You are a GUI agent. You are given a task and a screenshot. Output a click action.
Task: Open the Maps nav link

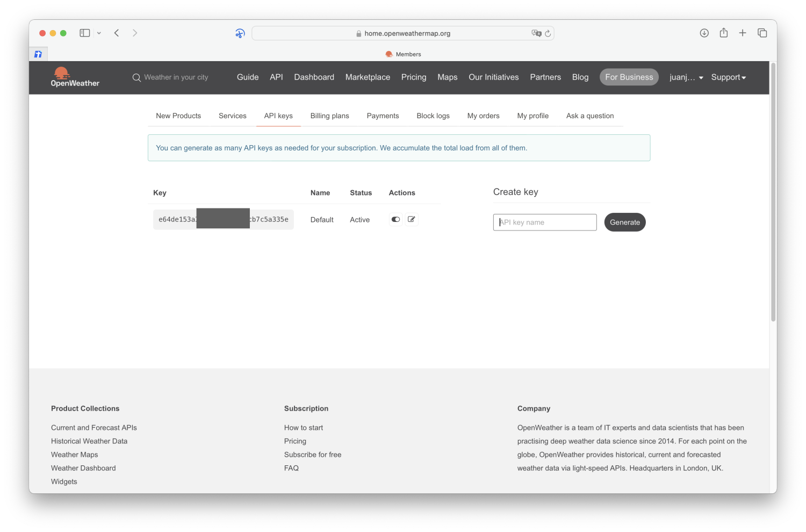[448, 77]
